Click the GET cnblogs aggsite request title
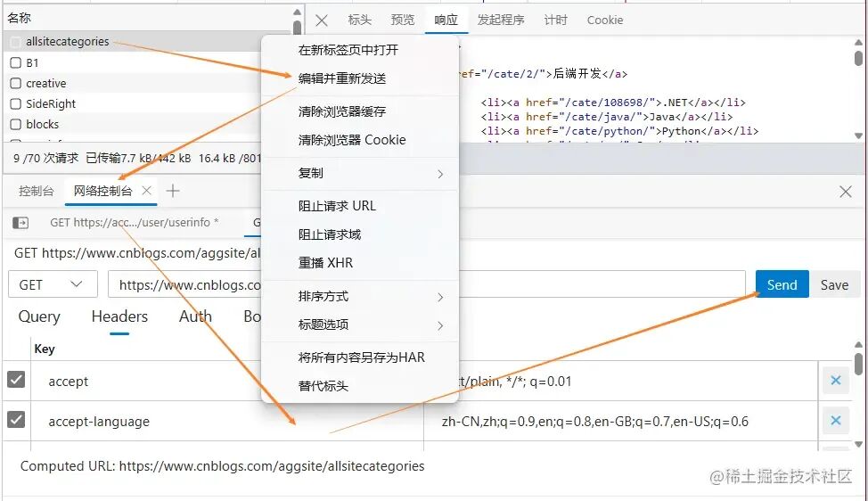The image size is (868, 501). click(x=136, y=253)
